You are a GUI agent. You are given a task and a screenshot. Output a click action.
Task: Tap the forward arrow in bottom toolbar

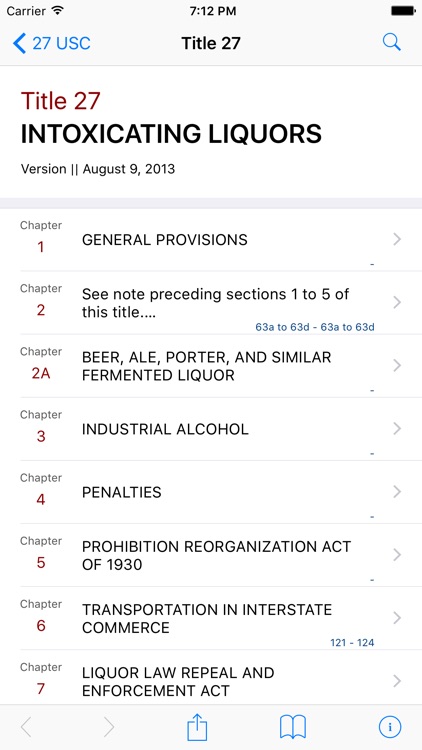(x=109, y=728)
